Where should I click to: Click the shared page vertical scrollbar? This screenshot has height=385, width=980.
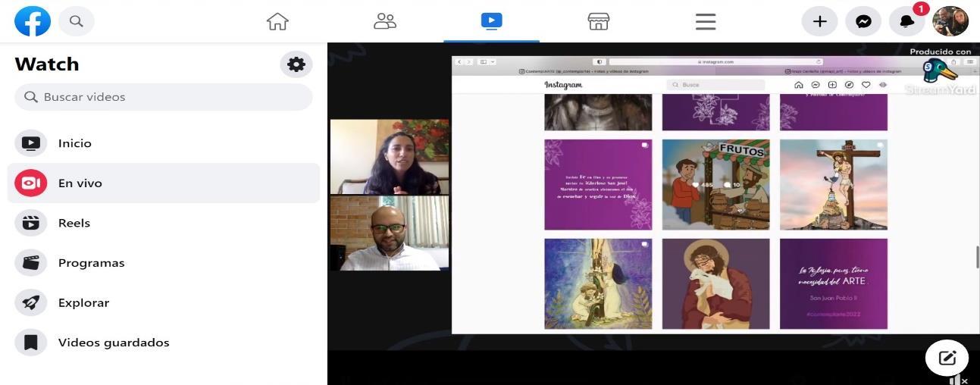click(x=977, y=257)
